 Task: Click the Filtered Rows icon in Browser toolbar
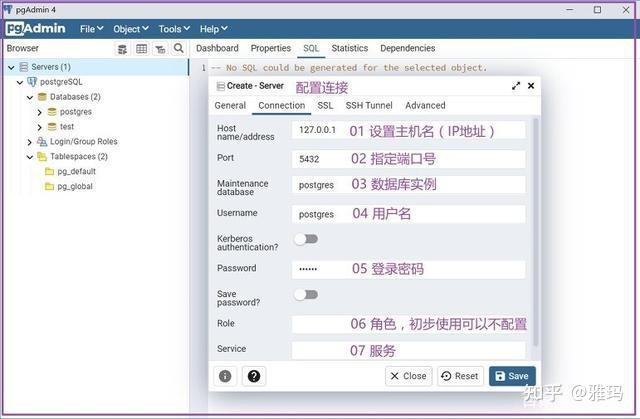(160, 49)
